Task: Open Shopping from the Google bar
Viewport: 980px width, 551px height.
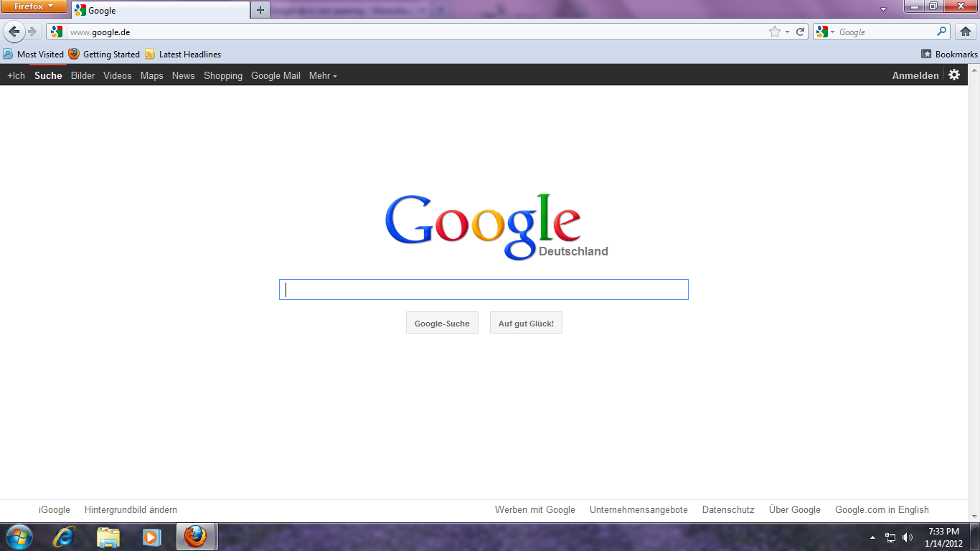Action: click(223, 75)
